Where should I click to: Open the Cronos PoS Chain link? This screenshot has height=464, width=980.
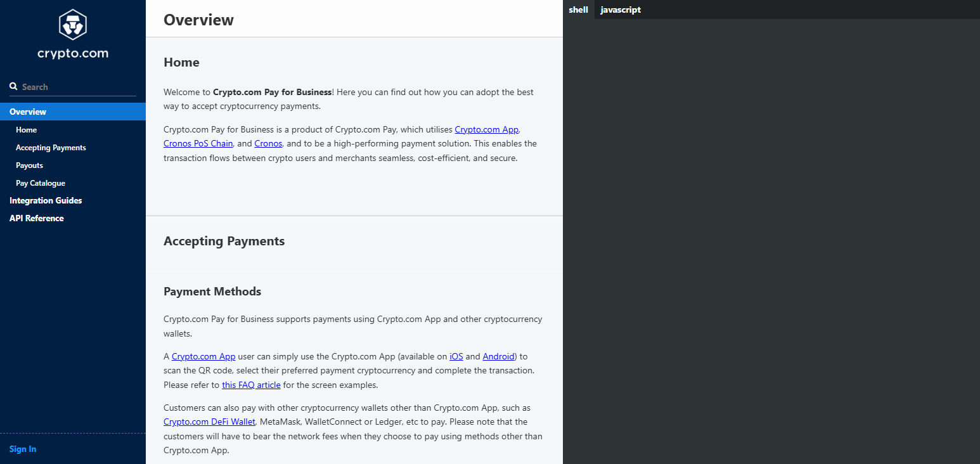(x=198, y=143)
